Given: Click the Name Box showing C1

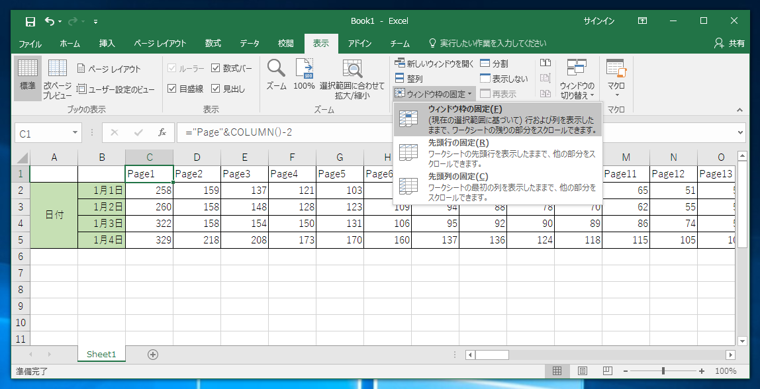Looking at the screenshot, I should (x=44, y=133).
